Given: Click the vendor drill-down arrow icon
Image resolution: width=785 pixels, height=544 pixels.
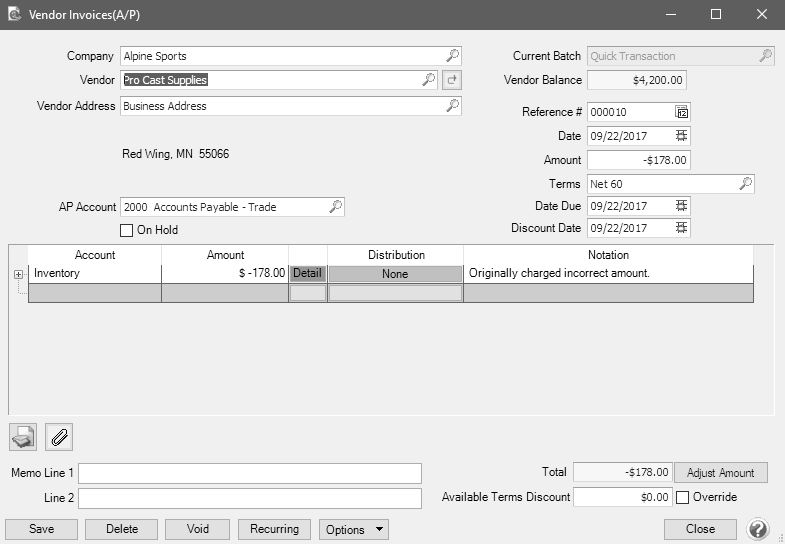Looking at the screenshot, I should click(x=452, y=80).
